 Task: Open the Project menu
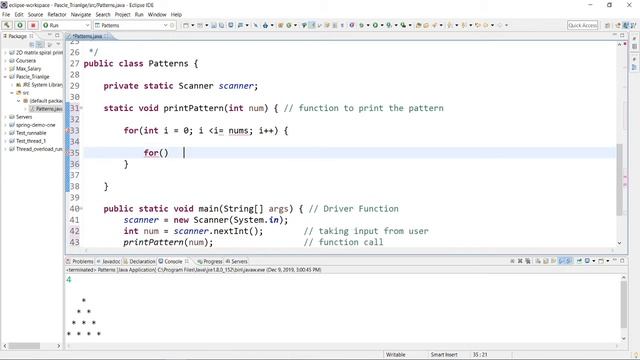[x=122, y=14]
